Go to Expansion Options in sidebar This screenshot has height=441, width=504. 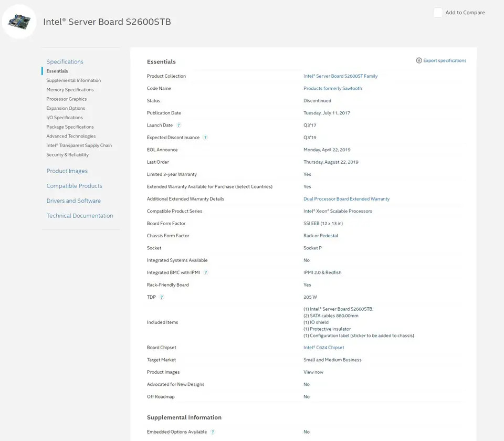66,108
